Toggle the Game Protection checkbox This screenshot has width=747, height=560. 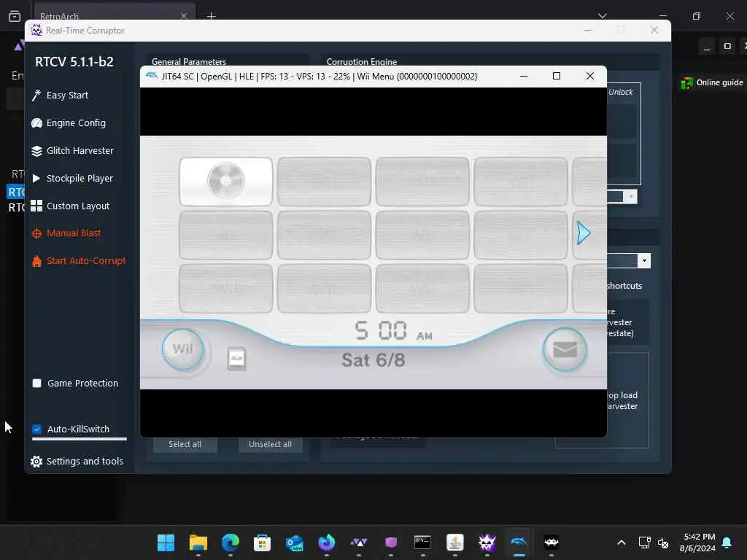(36, 384)
